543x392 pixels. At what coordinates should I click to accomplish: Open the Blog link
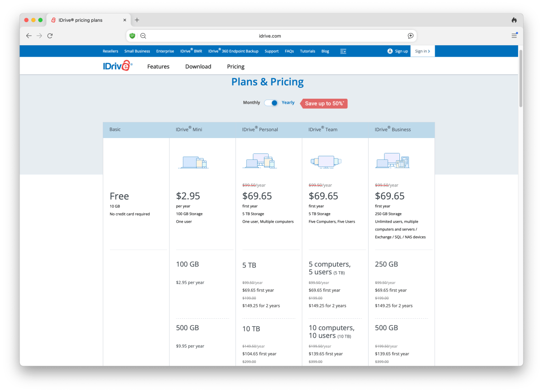coord(325,51)
